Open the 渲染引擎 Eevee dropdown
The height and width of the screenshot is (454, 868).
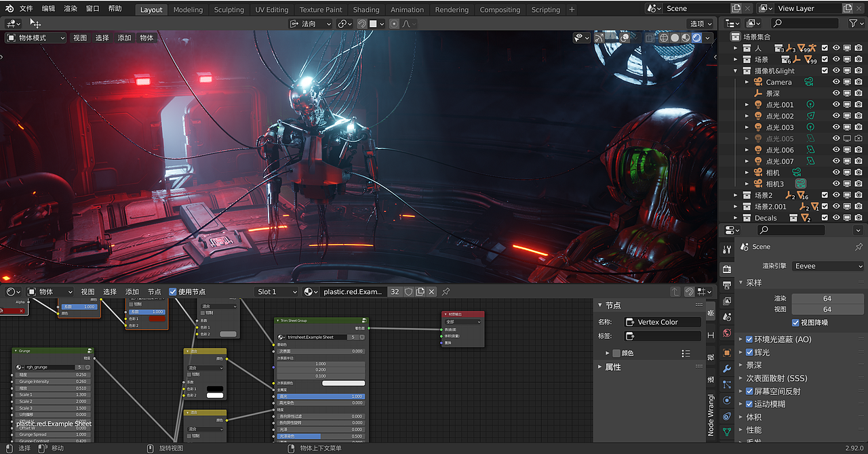[828, 266]
